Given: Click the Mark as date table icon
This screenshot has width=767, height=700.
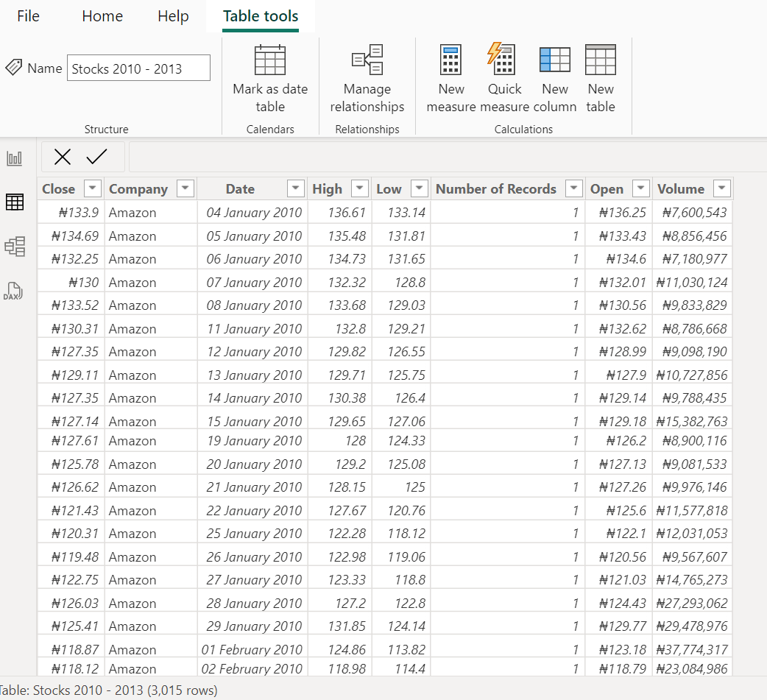Looking at the screenshot, I should click(x=270, y=60).
